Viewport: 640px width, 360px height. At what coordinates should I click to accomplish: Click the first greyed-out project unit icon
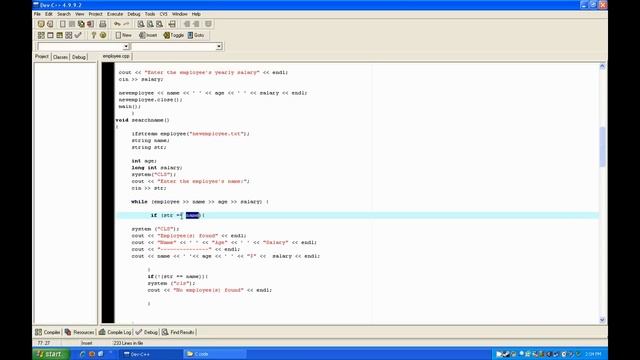coord(187,24)
